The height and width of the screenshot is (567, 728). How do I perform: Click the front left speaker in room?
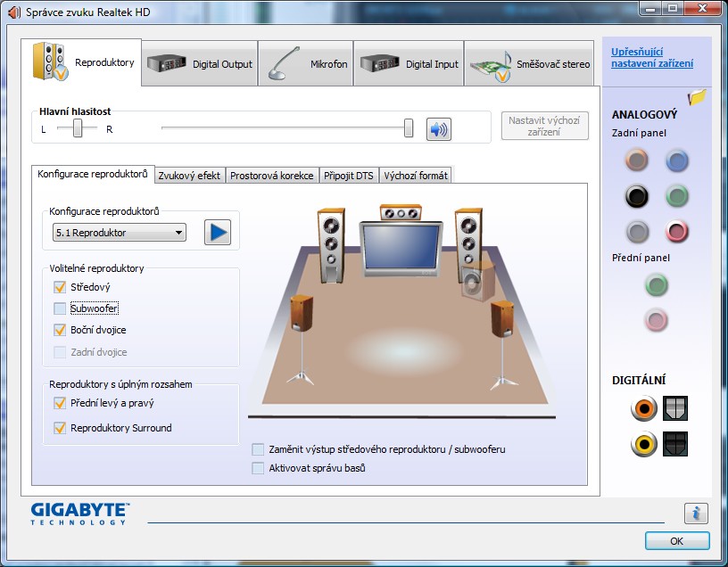click(331, 245)
